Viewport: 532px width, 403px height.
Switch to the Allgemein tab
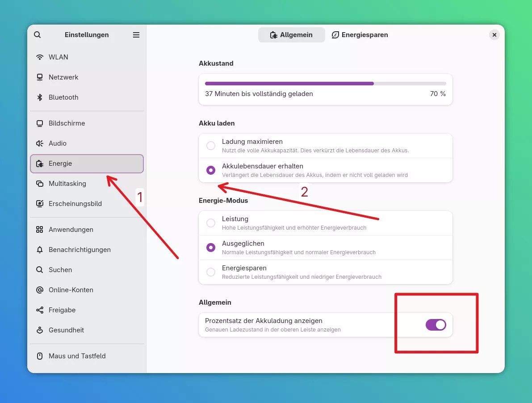(x=291, y=35)
